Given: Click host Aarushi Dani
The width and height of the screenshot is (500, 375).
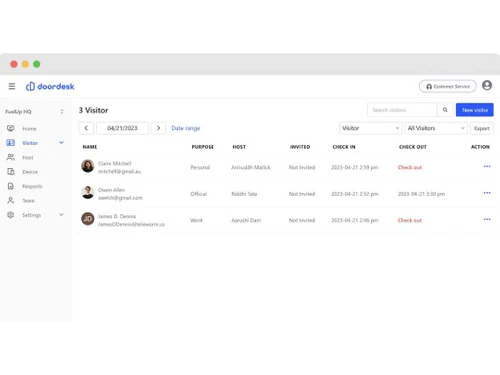Looking at the screenshot, I should pos(246,220).
